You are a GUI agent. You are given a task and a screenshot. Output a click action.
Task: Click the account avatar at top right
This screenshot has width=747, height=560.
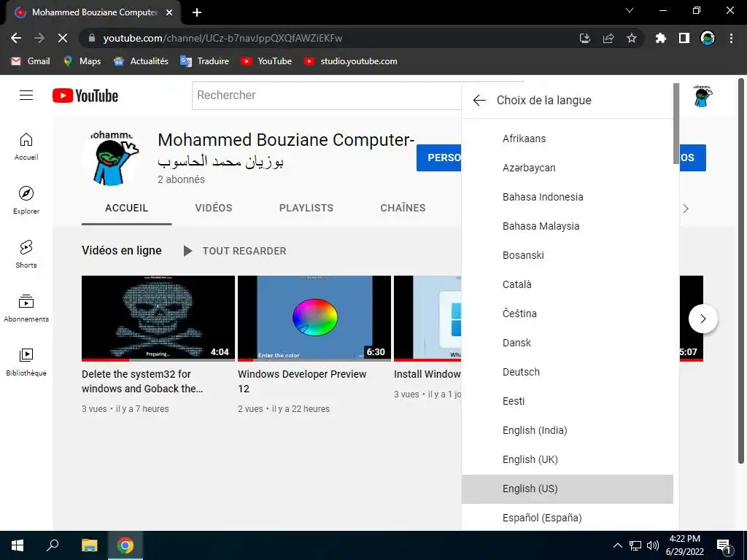click(703, 96)
